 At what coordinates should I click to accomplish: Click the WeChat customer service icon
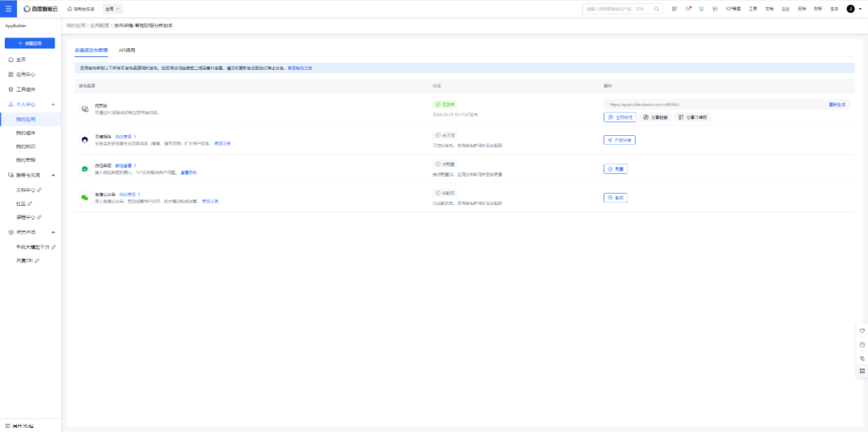click(x=84, y=169)
